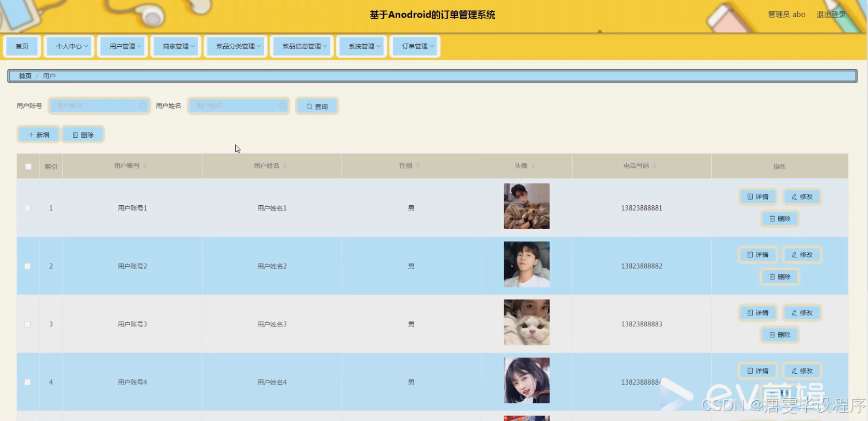
Task: Expand the 商家管理 menu
Action: (176, 46)
